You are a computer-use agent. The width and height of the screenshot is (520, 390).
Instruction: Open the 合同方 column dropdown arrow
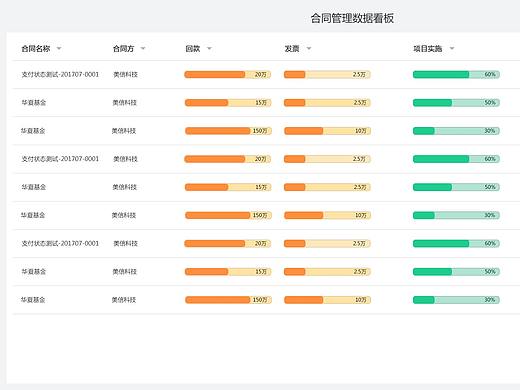pyautogui.click(x=143, y=49)
